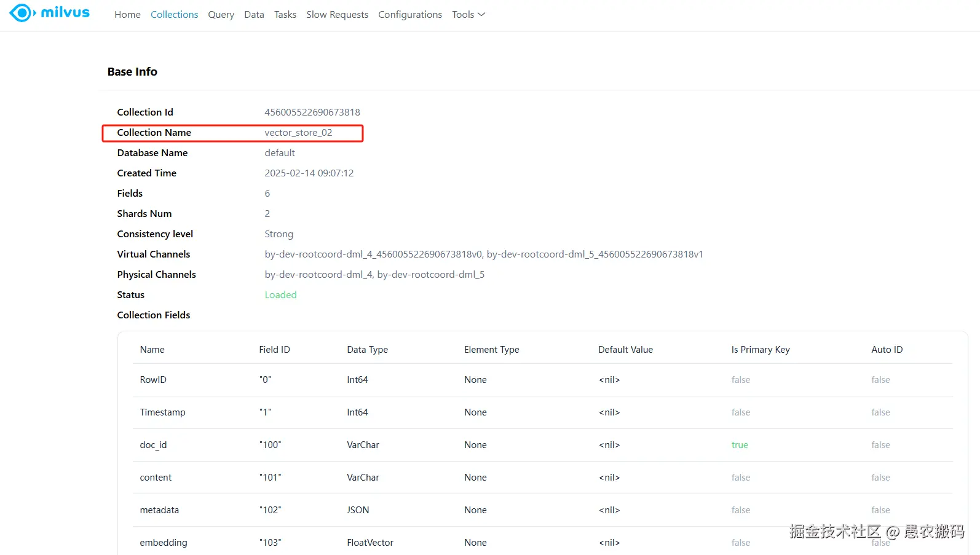The image size is (980, 555).
Task: Click the Collection Name label
Action: tap(154, 132)
